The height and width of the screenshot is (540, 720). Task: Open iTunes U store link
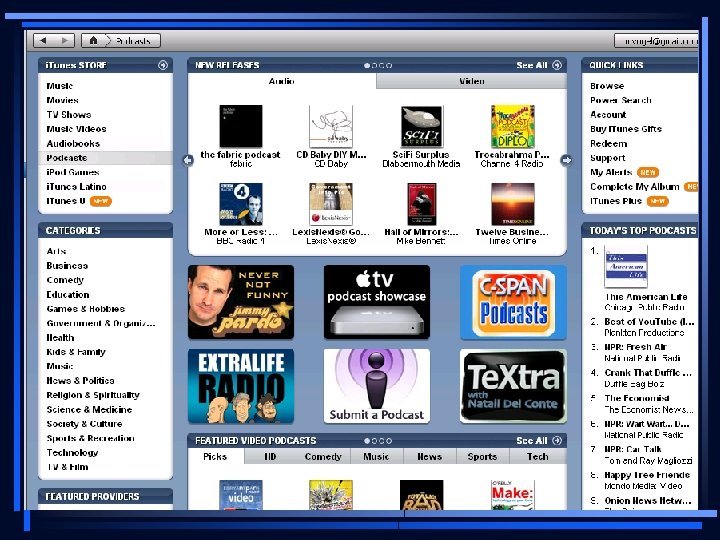(66, 201)
